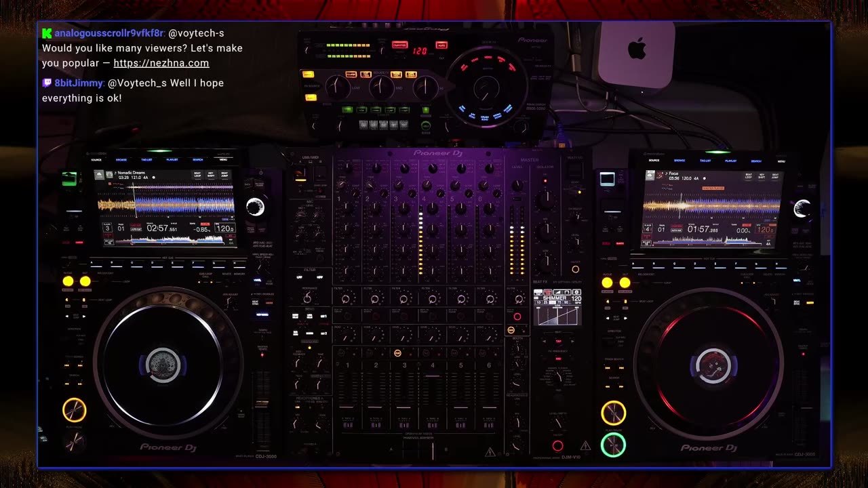Open the SOURCE tab on left CDJ screen

96,160
